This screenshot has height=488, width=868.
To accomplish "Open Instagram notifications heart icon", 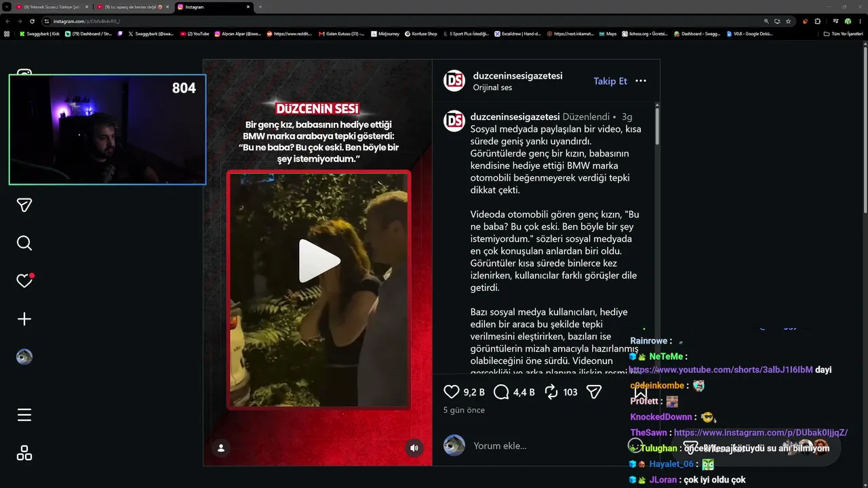I will tap(24, 281).
